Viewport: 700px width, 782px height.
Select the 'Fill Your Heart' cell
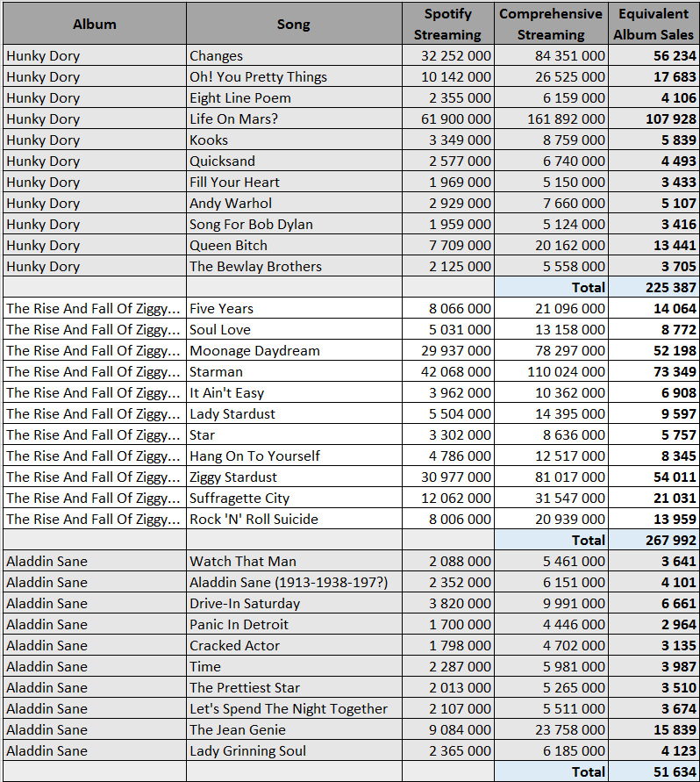294,182
